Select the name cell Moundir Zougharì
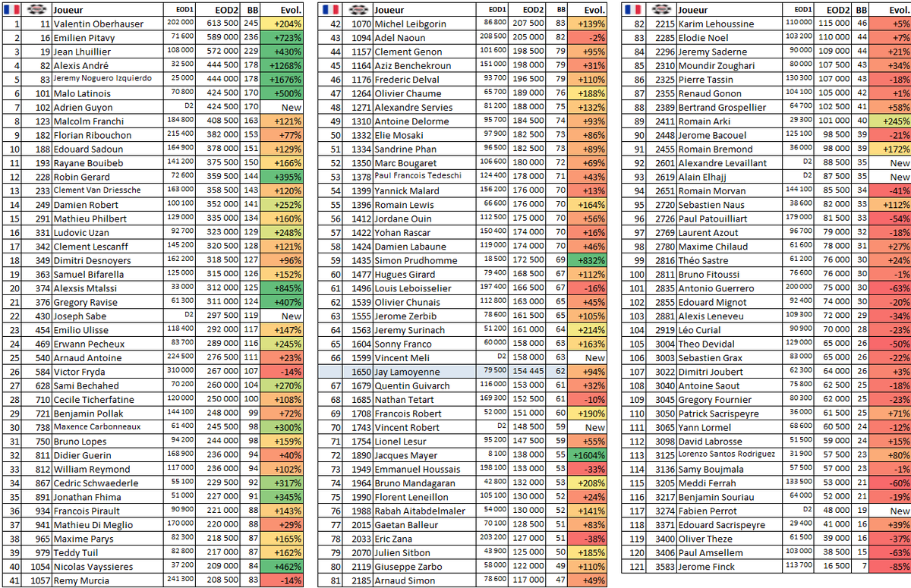Viewport: 911px width, 588px height. pos(730,66)
